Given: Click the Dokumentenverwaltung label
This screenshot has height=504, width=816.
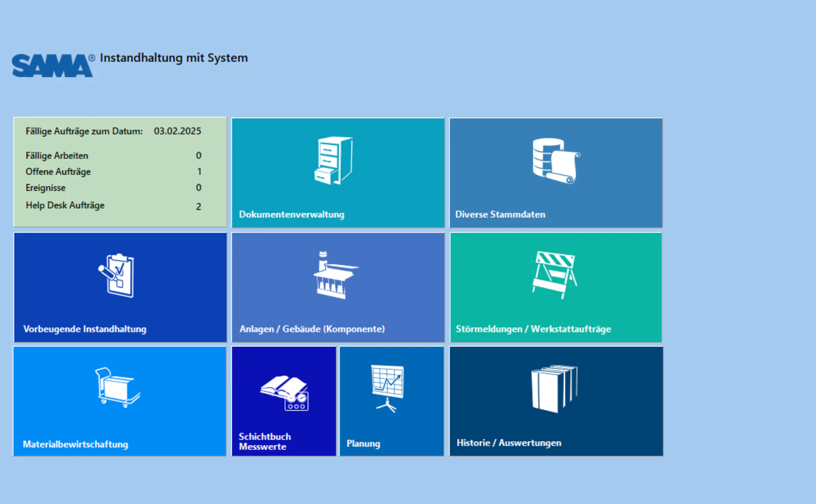Looking at the screenshot, I should click(x=292, y=214).
